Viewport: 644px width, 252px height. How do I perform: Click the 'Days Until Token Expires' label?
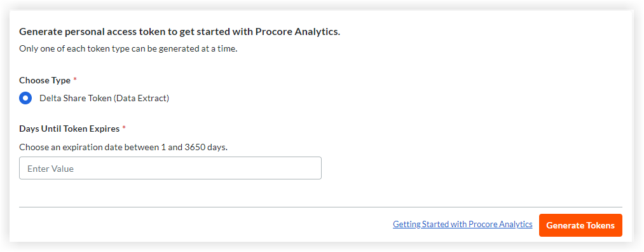tap(69, 129)
